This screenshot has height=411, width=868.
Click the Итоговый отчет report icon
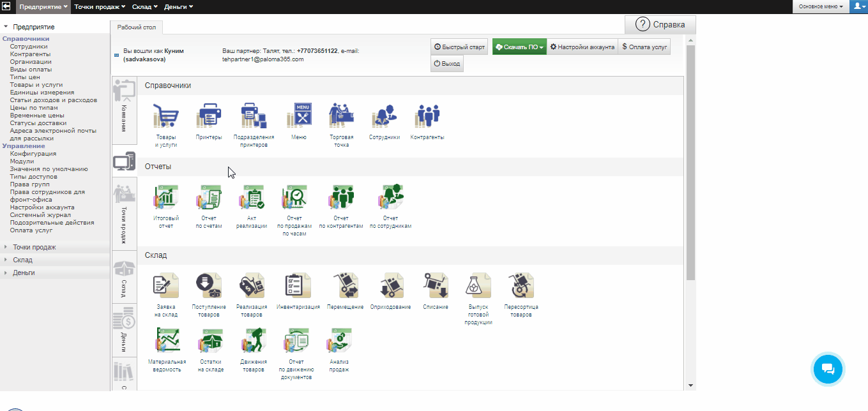165,198
